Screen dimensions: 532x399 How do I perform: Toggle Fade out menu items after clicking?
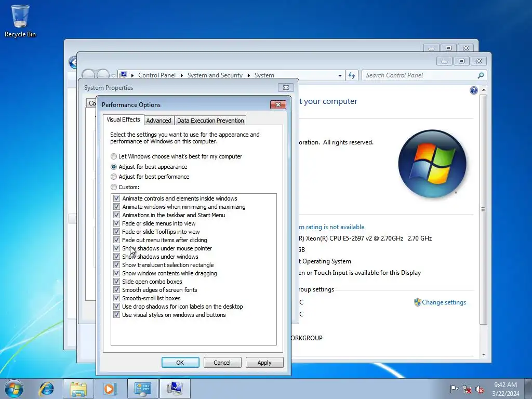(116, 240)
